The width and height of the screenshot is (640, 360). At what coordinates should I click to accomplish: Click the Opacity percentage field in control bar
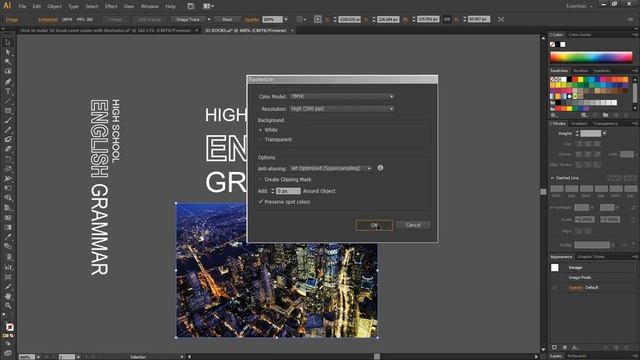[x=272, y=19]
